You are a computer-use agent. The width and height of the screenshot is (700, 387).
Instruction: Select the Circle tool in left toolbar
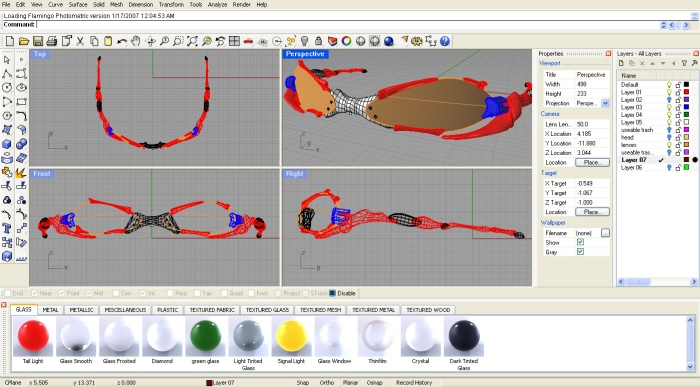click(x=7, y=88)
